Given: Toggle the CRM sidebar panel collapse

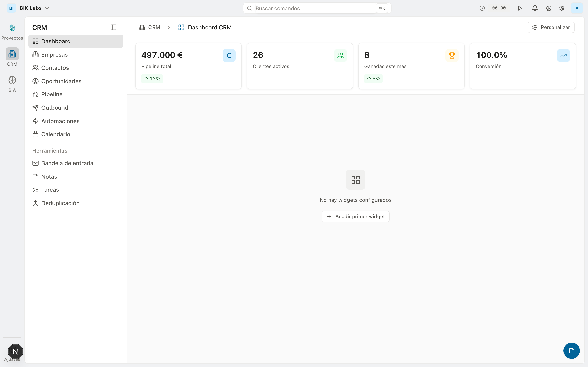Looking at the screenshot, I should tap(114, 27).
